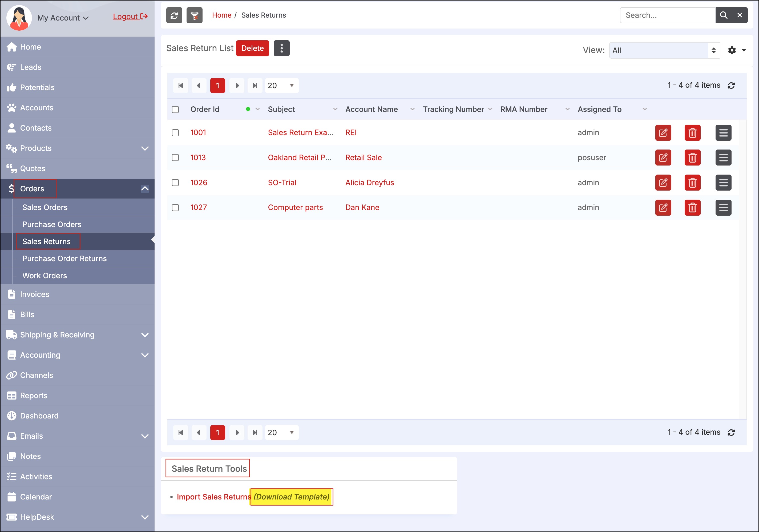This screenshot has height=532, width=759.
Task: Edit order 1001 with pencil icon
Action: pos(663,132)
